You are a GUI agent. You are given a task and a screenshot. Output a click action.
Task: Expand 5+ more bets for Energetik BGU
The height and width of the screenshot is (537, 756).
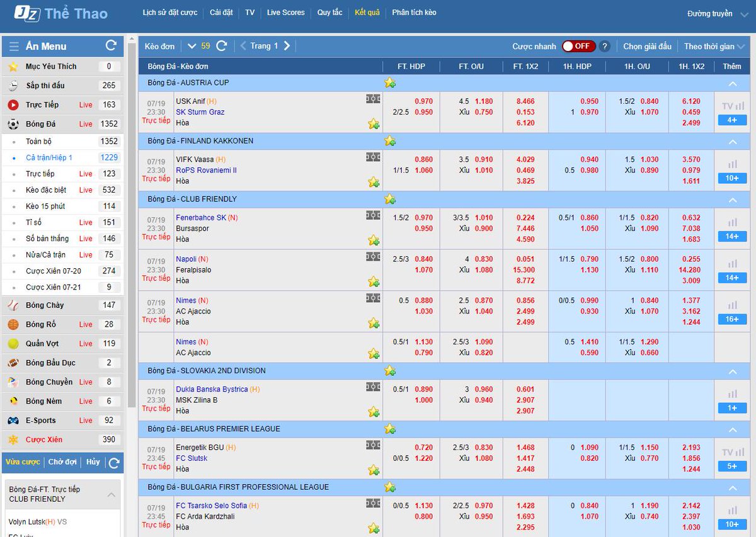click(x=732, y=466)
